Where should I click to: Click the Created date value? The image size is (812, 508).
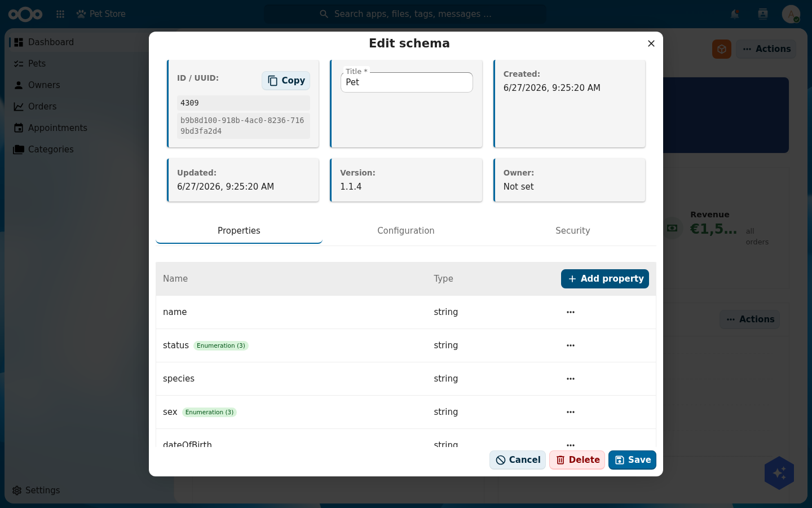[x=552, y=88]
